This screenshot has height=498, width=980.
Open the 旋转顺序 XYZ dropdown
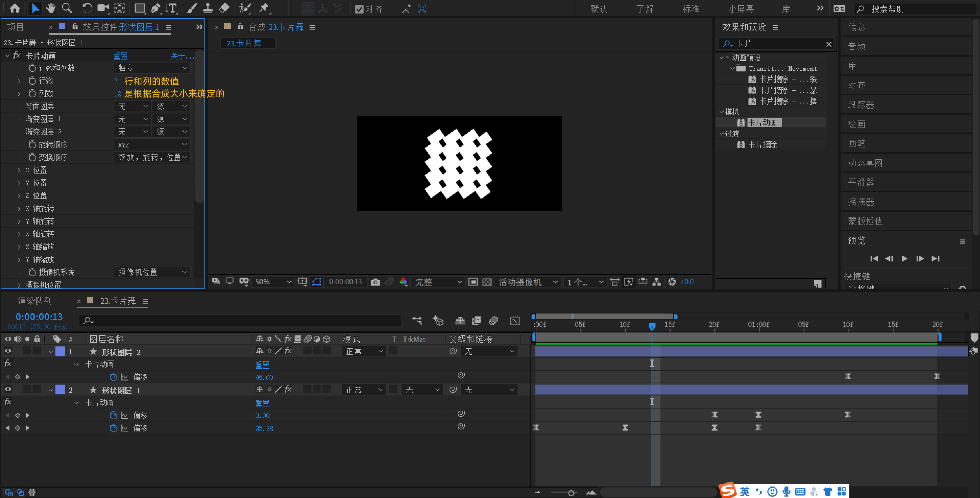[152, 145]
